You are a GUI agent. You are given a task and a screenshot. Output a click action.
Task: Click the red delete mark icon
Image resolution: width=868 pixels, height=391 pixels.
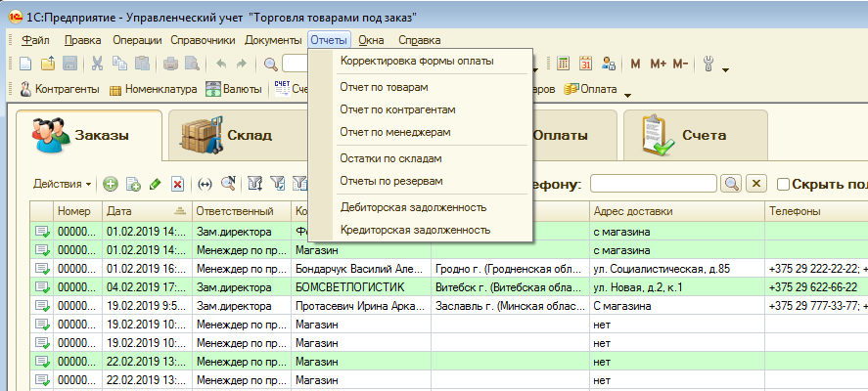(177, 183)
